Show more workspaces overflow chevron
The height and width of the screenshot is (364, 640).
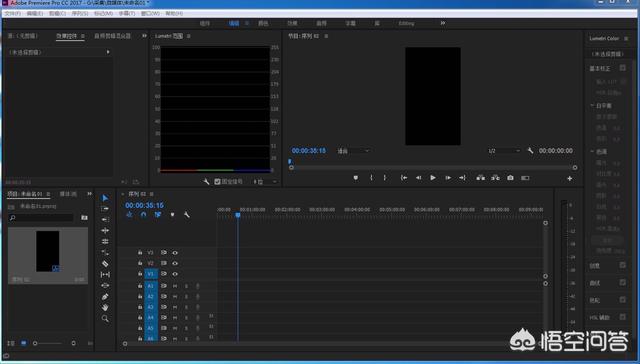tap(443, 23)
